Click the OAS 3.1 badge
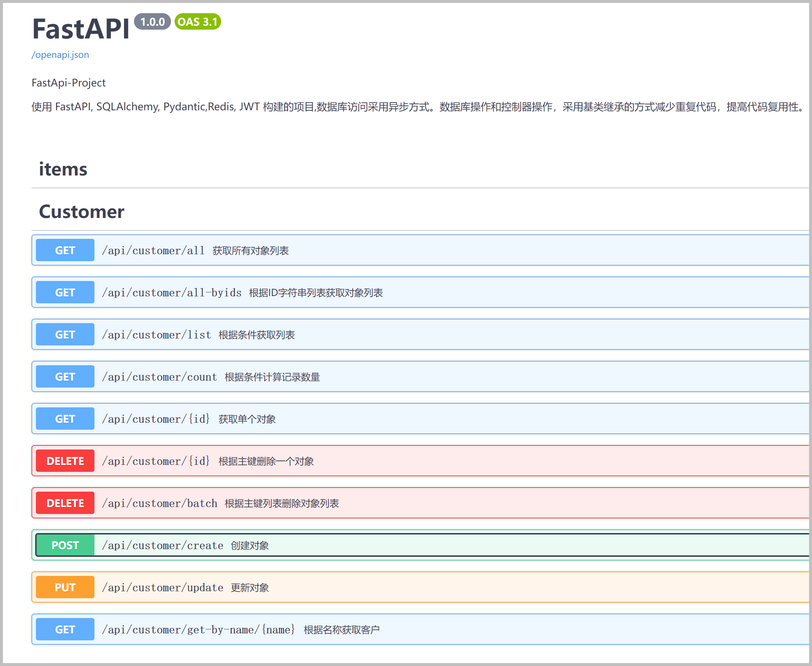812x666 pixels. pos(197,22)
